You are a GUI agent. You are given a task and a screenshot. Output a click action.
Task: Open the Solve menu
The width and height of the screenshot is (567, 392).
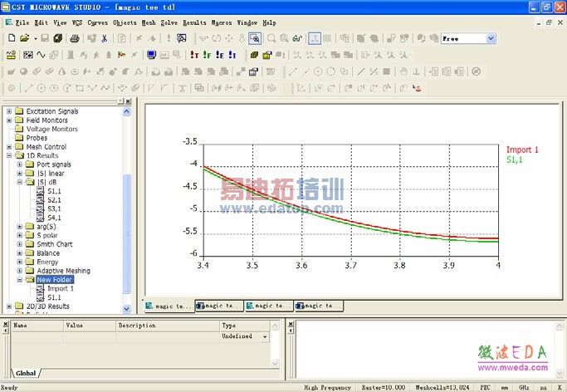(169, 22)
